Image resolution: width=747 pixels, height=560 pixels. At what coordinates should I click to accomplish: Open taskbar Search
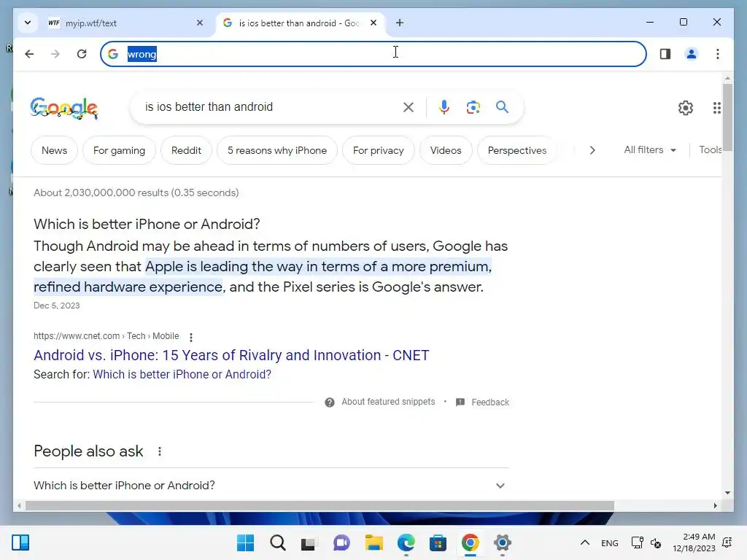tap(278, 542)
